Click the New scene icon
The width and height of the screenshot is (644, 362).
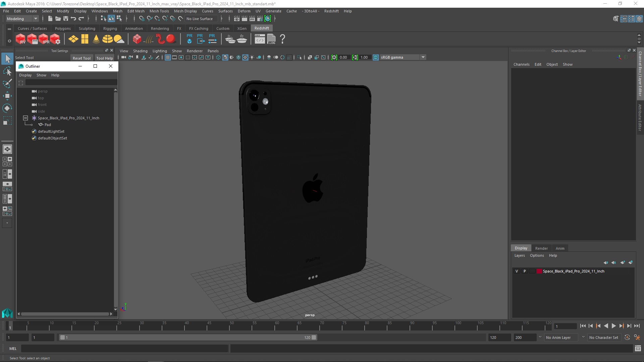pyautogui.click(x=50, y=19)
